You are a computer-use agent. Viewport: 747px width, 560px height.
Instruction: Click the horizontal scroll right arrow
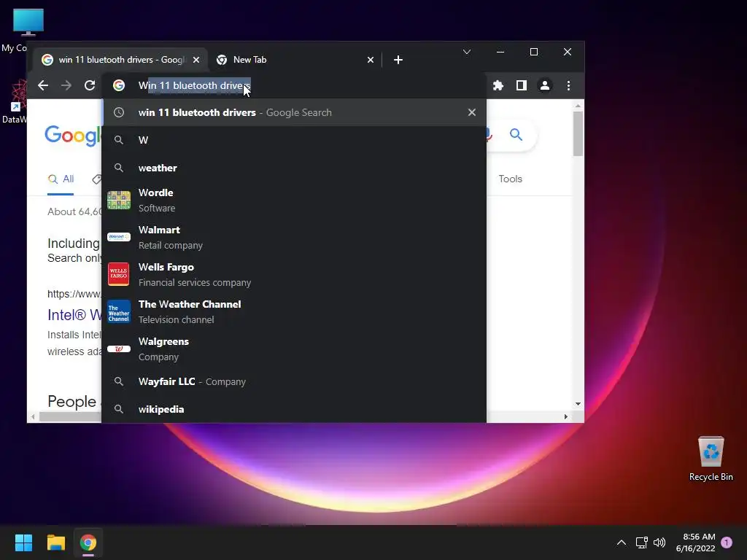(565, 416)
